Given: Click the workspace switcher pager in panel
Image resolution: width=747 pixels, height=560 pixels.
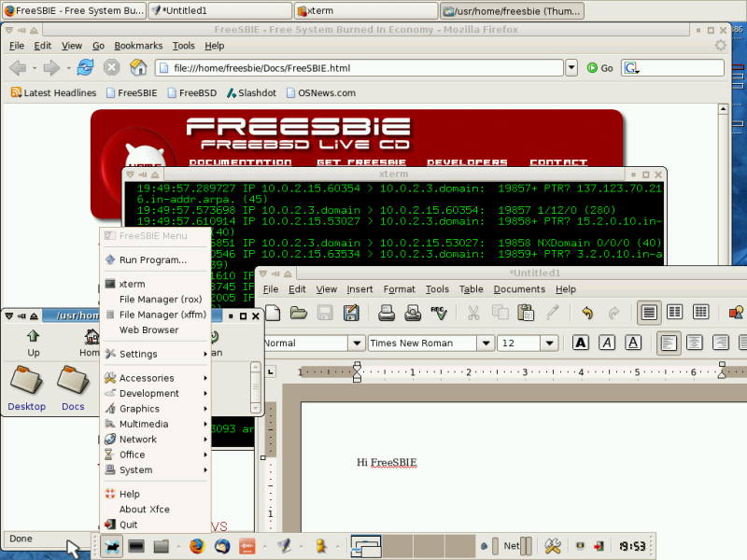Looking at the screenshot, I should [366, 546].
